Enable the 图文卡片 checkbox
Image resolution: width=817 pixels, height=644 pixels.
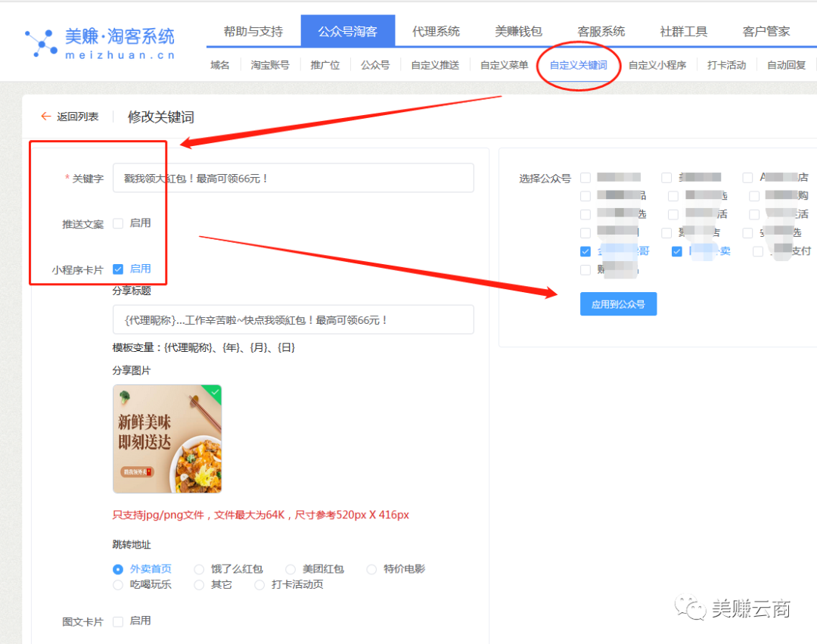click(118, 621)
